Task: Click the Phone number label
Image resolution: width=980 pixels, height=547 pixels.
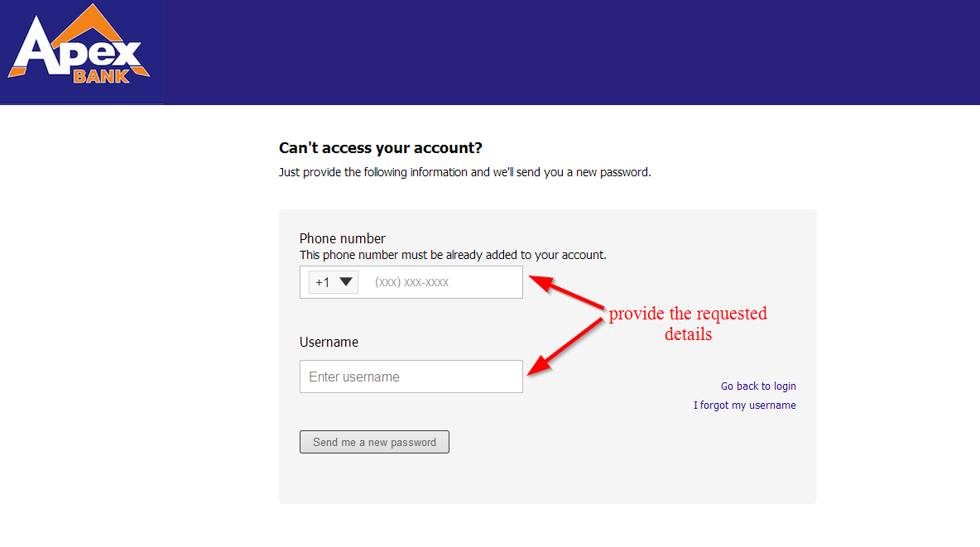Action: (x=343, y=238)
